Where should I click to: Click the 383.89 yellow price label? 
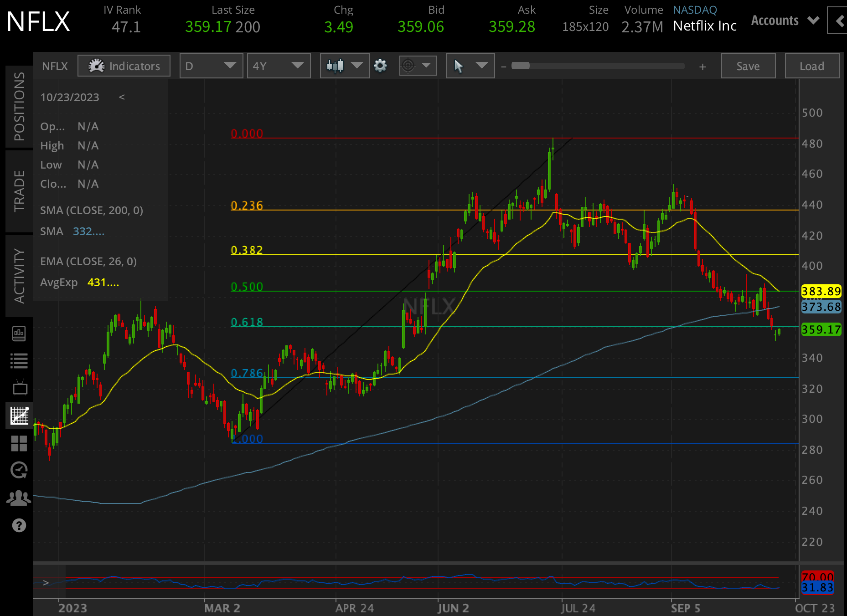point(821,291)
